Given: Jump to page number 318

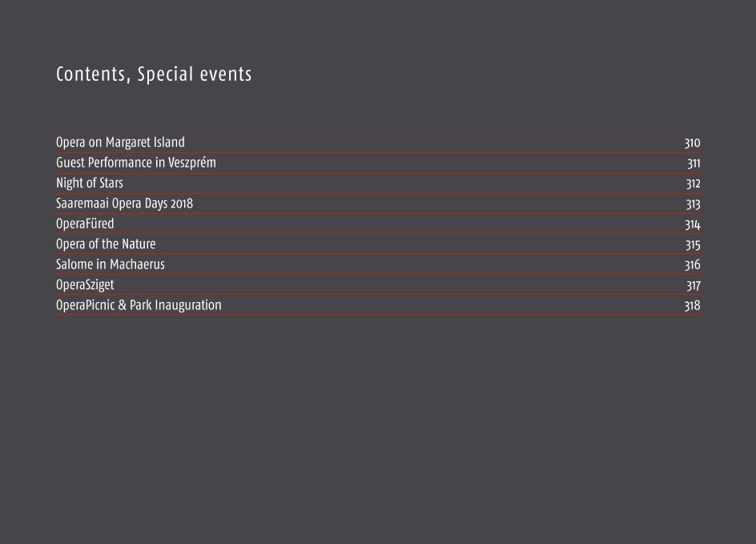Looking at the screenshot, I should (x=693, y=306).
